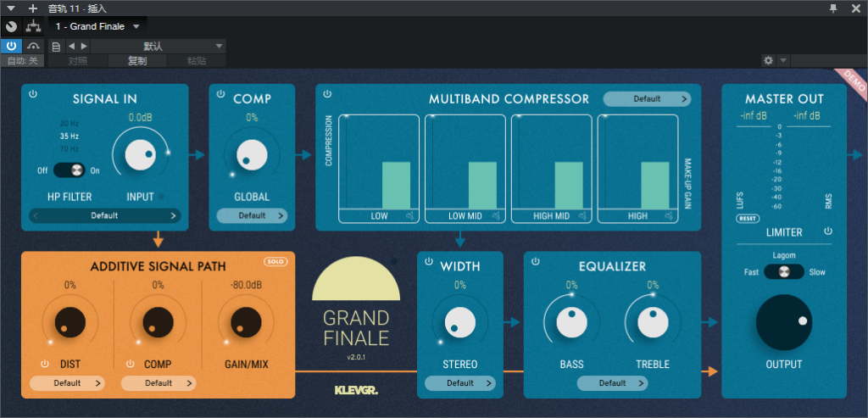Select the 35 Hz filter option
Screen dimensions: 868x418
point(70,136)
